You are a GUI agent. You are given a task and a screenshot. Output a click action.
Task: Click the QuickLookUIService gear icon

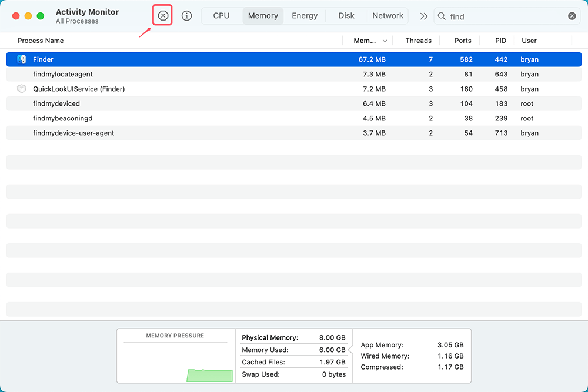click(21, 89)
